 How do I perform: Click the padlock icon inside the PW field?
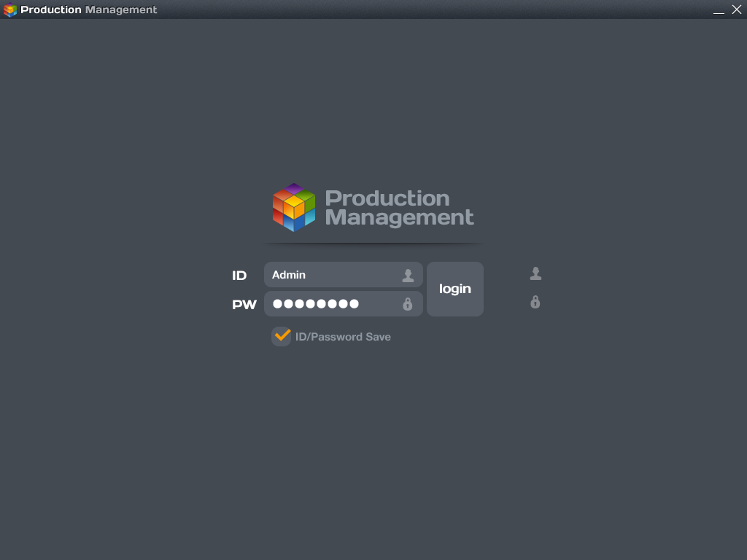pyautogui.click(x=406, y=303)
